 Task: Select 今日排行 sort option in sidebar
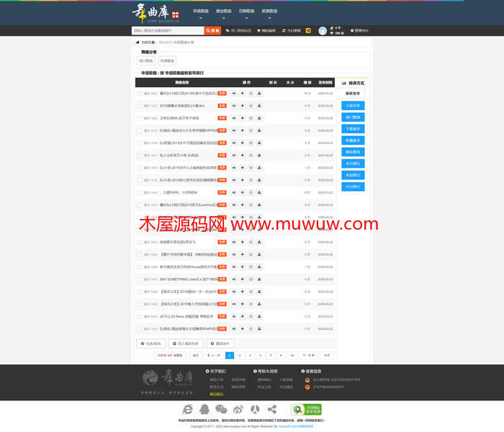tap(353, 186)
